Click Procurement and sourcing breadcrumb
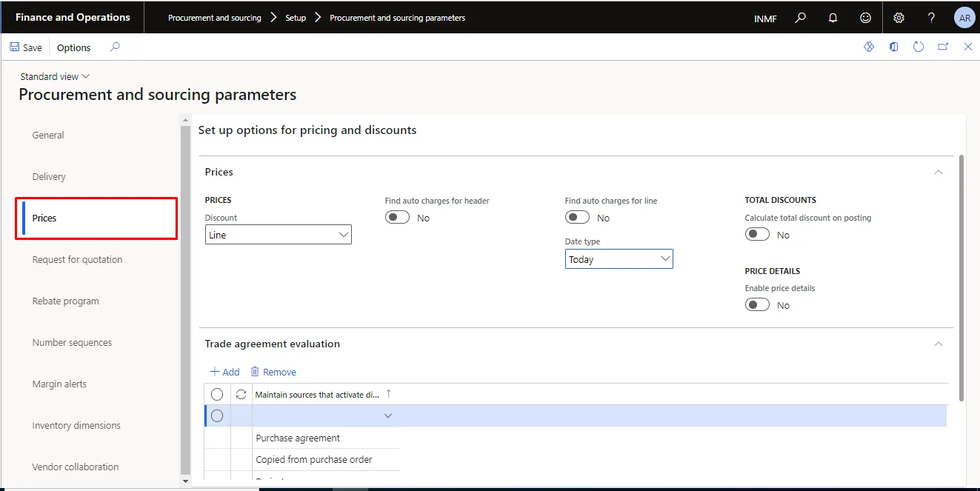The height and width of the screenshot is (491, 980). pos(215,18)
